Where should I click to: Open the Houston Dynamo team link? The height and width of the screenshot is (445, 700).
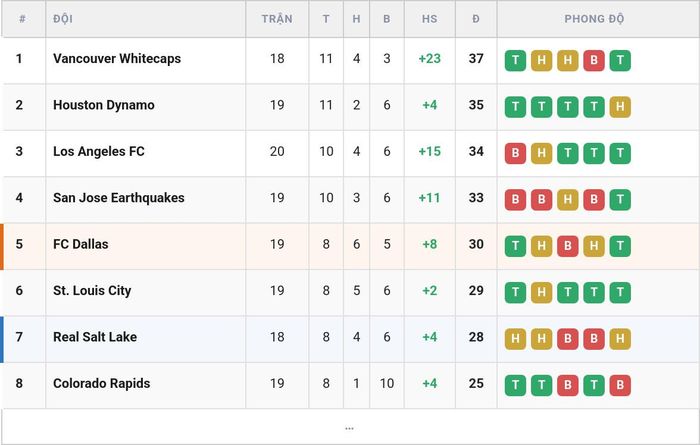(104, 105)
